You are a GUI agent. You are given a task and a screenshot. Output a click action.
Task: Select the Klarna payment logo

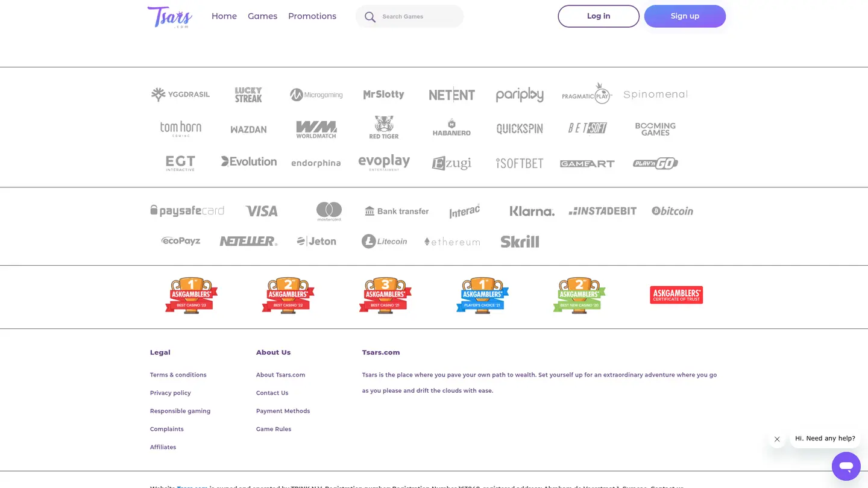[532, 211]
